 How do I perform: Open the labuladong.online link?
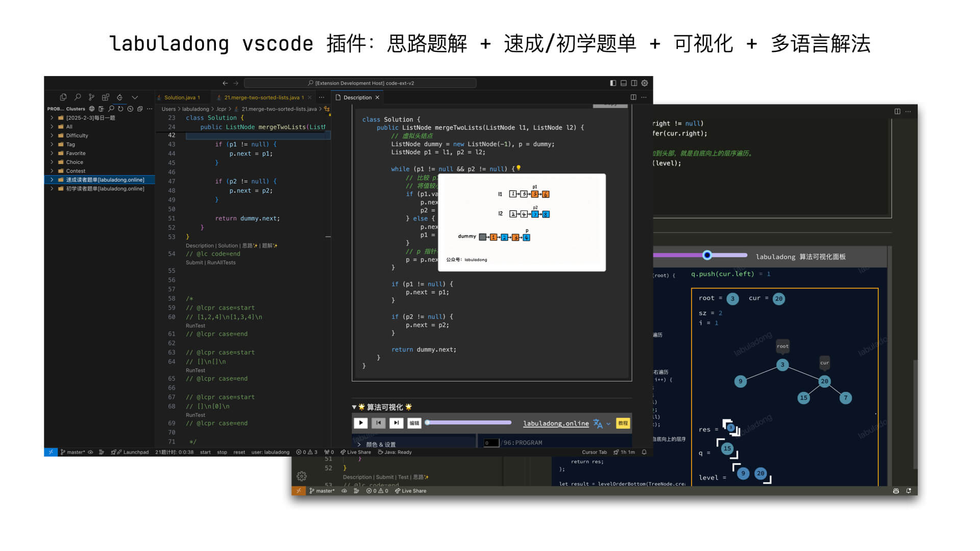coord(555,423)
